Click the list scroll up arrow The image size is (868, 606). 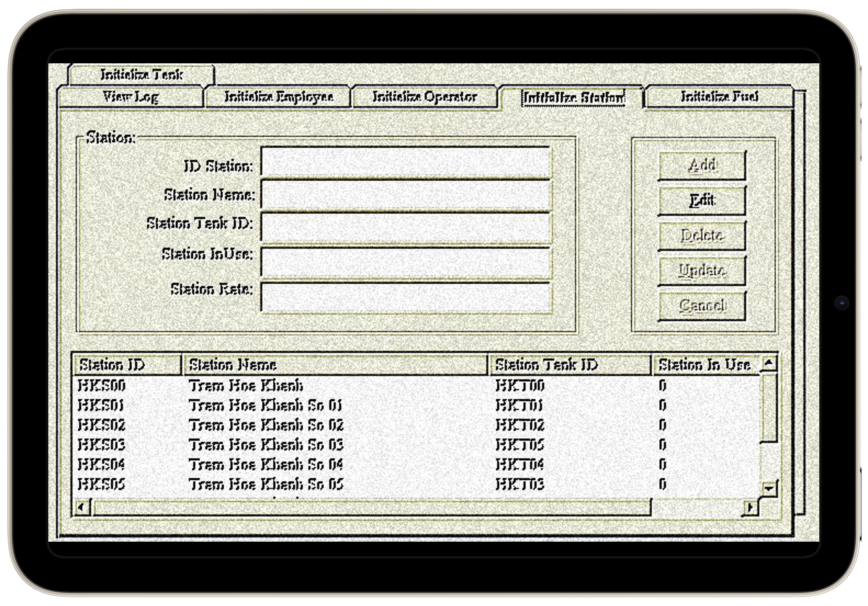[769, 364]
